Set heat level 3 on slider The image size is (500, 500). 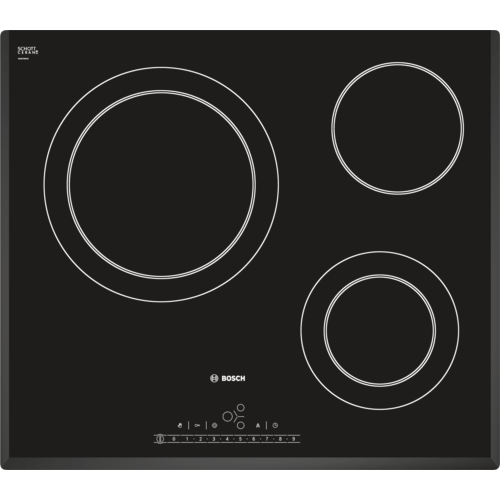[214, 439]
